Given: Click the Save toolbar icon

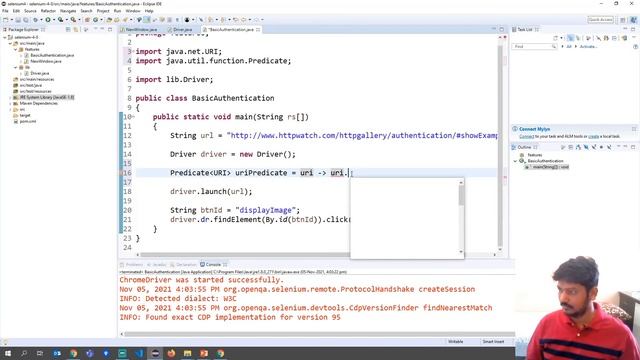Looking at the screenshot, I should (18, 20).
